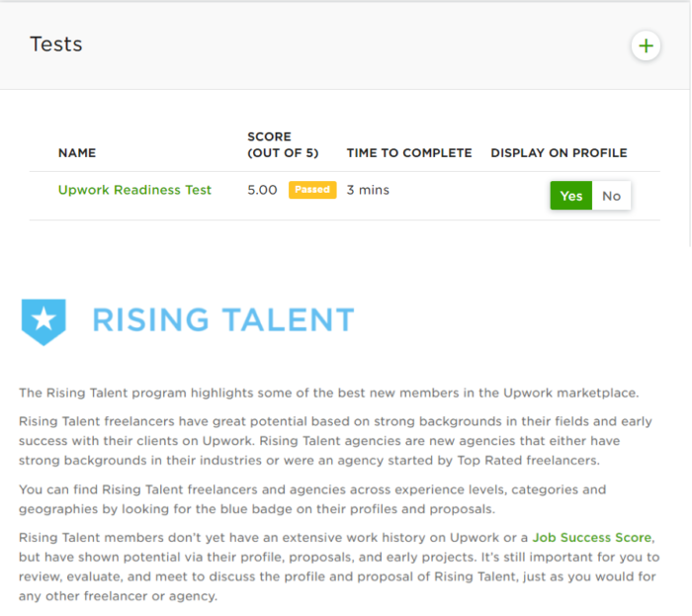Viewport: 692px width, 616px height.
Task: Select No for display on profile
Action: tap(611, 196)
